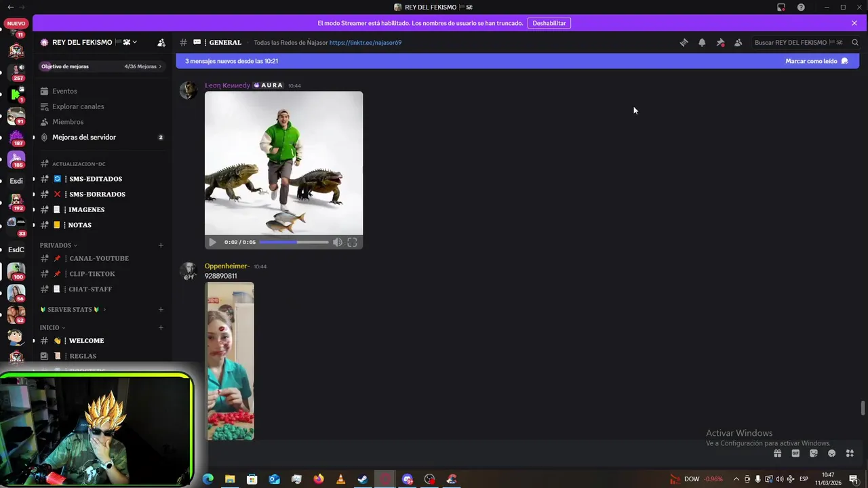This screenshot has height=488, width=868.
Task: Open server with 185 badge
Action: coord(16,160)
